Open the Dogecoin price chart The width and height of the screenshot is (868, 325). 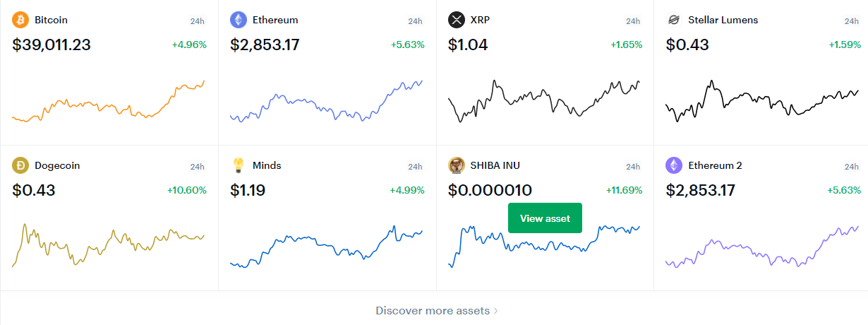pyautogui.click(x=109, y=245)
